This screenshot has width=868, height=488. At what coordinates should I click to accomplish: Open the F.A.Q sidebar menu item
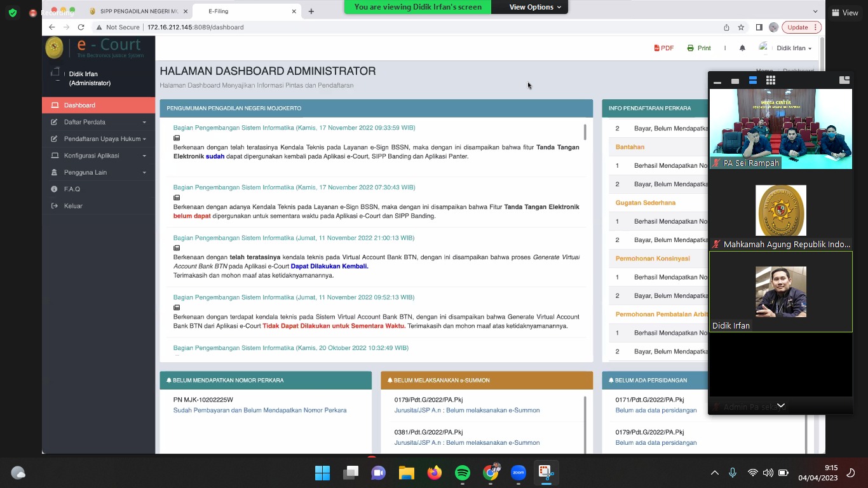[72, 189]
